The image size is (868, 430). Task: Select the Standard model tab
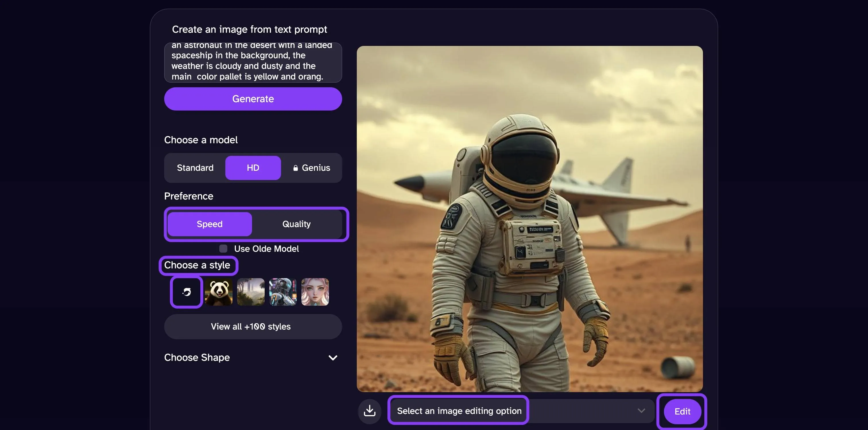pos(195,168)
